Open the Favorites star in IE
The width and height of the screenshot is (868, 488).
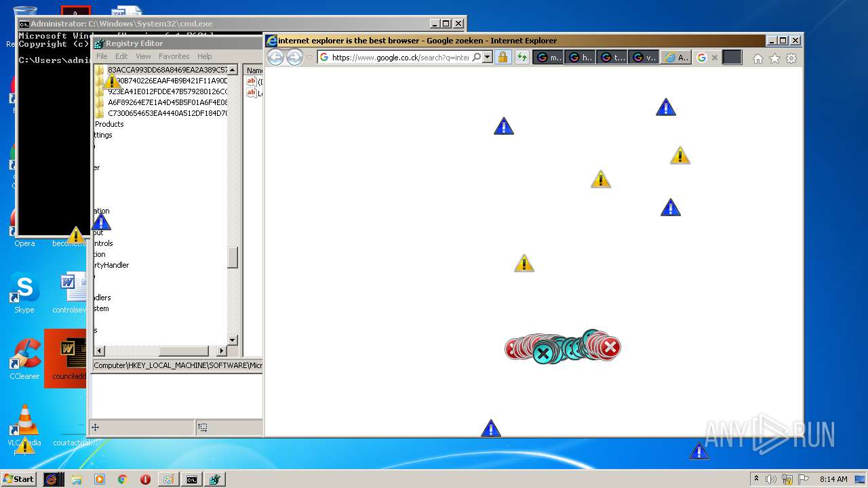[774, 58]
